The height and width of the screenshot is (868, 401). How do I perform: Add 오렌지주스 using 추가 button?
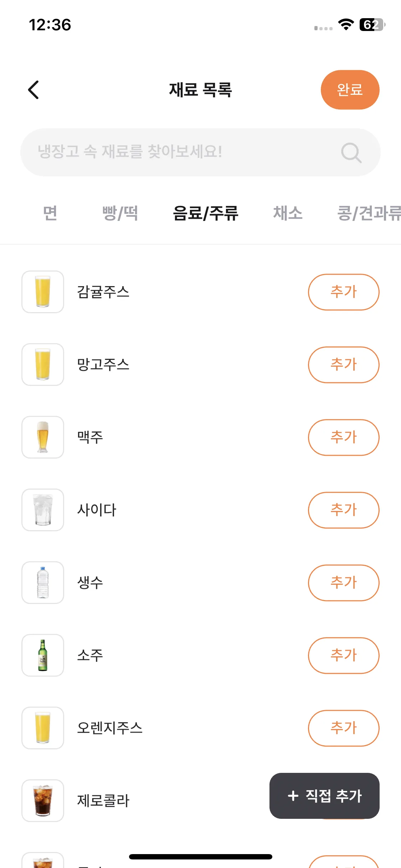[344, 728]
